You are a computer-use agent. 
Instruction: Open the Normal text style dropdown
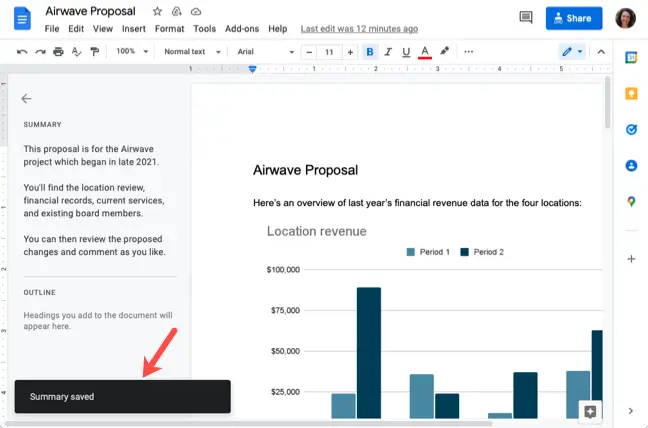tap(192, 52)
